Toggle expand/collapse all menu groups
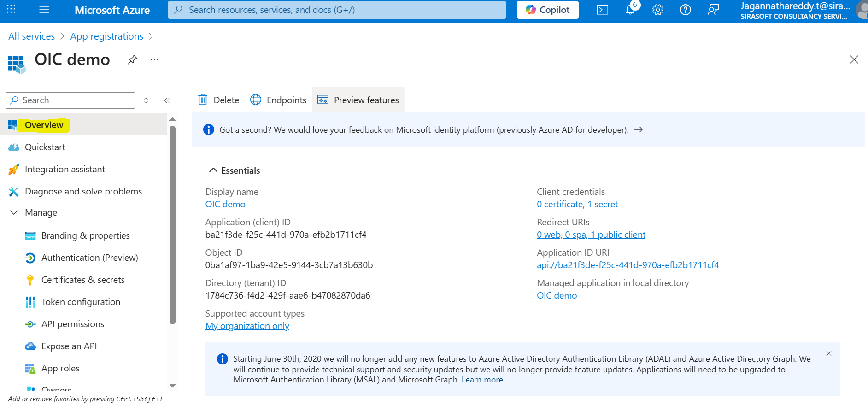868x405 pixels. (x=146, y=100)
